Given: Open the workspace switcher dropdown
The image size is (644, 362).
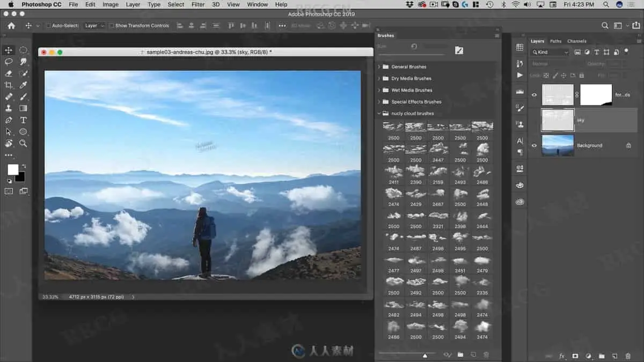Looking at the screenshot, I should 620,25.
